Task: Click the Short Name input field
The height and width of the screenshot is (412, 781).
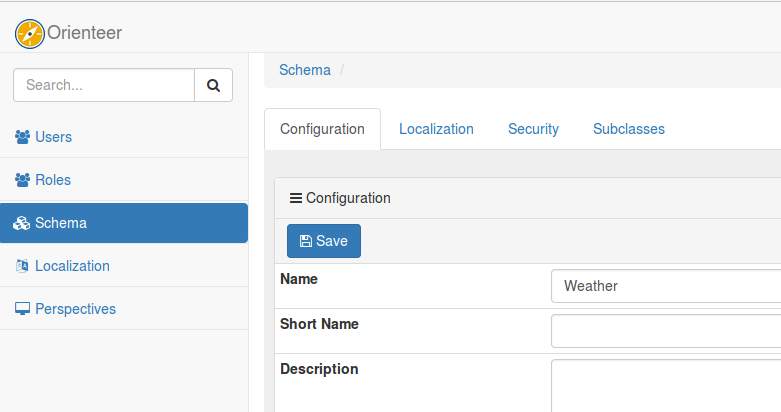Action: (x=665, y=331)
